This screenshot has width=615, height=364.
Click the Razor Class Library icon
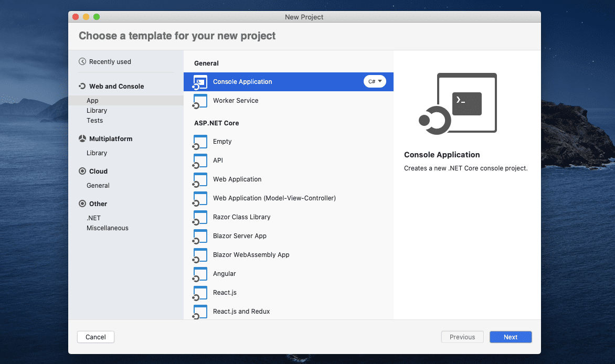[x=200, y=217]
